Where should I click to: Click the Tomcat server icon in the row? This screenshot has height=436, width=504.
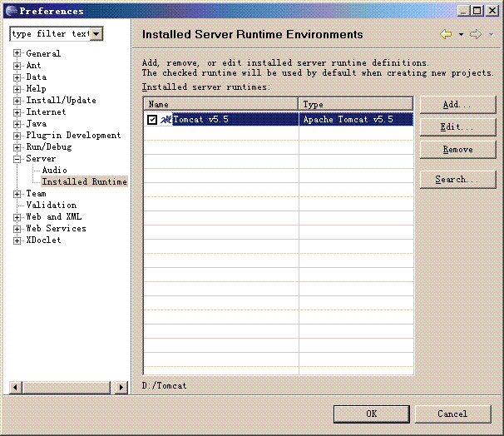(166, 120)
